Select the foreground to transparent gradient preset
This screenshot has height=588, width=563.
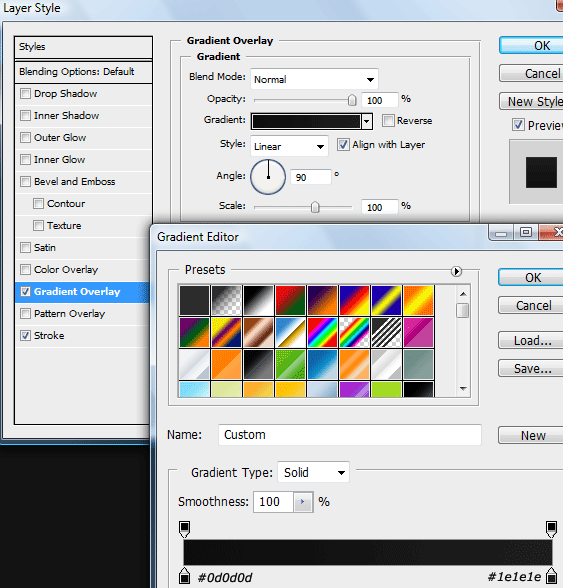[x=226, y=300]
